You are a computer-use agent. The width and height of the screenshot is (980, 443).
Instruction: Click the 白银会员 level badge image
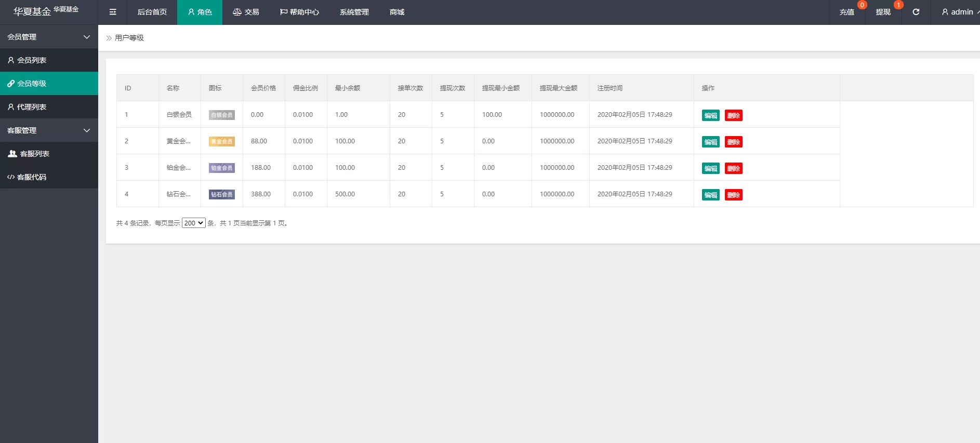(221, 115)
